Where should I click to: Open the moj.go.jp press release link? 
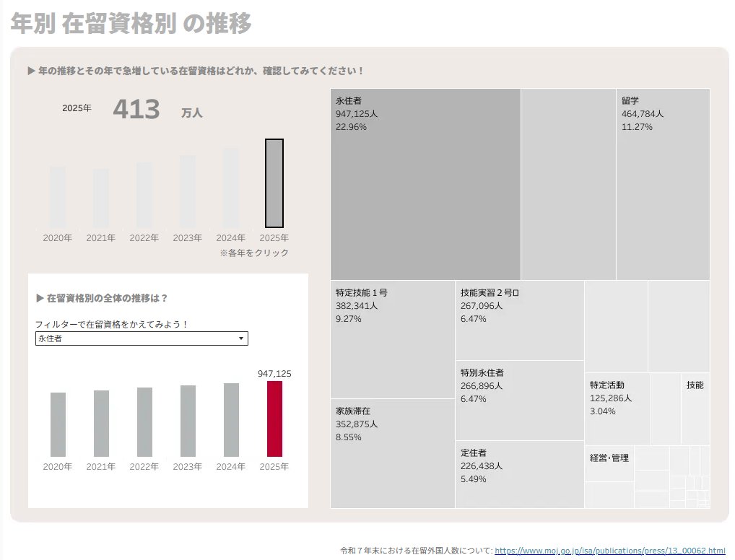(610, 551)
